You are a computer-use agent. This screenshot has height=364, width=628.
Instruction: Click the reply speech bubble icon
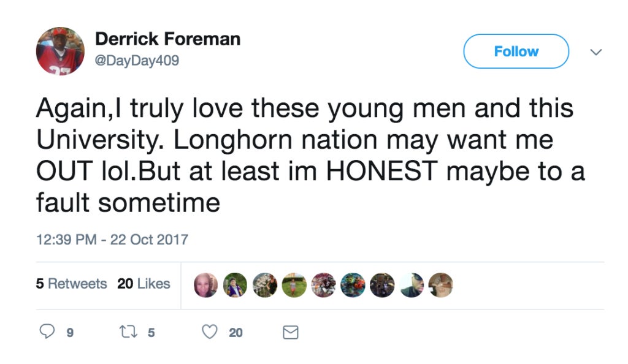point(47,332)
